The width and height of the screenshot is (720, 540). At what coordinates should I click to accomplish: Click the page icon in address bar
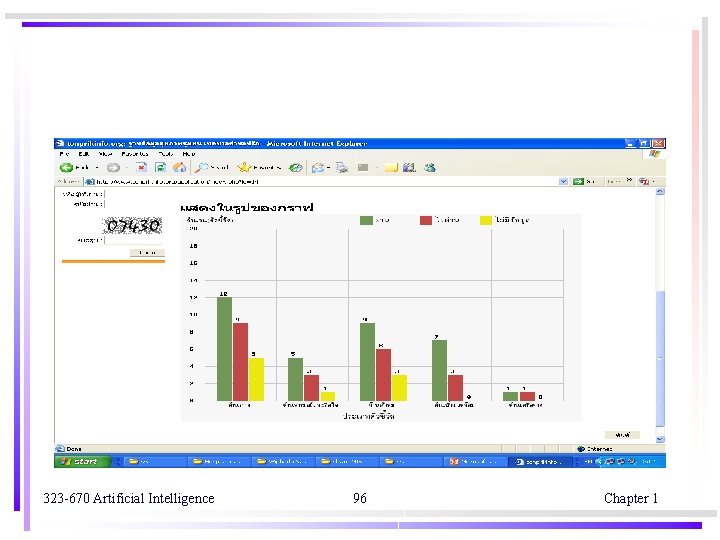coord(90,182)
